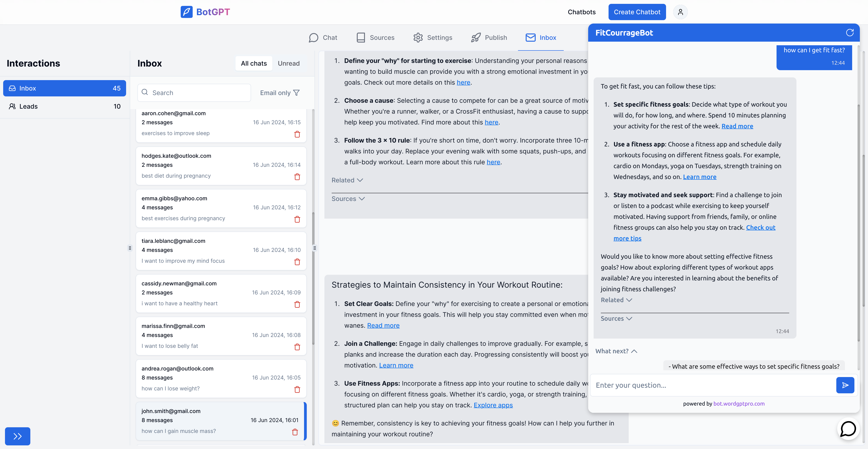The image size is (868, 449).
Task: Open the user profile icon
Action: click(x=680, y=12)
